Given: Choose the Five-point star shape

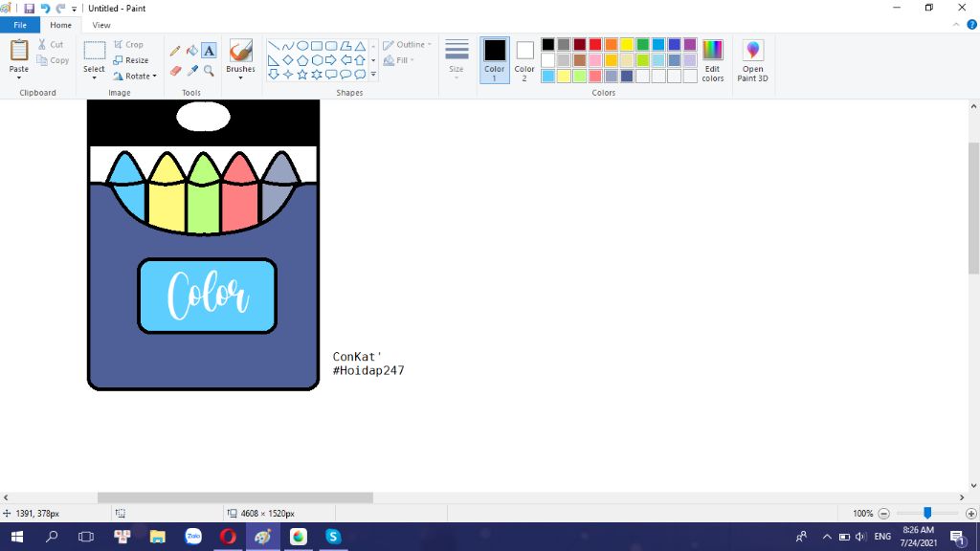Looking at the screenshot, I should pos(301,75).
